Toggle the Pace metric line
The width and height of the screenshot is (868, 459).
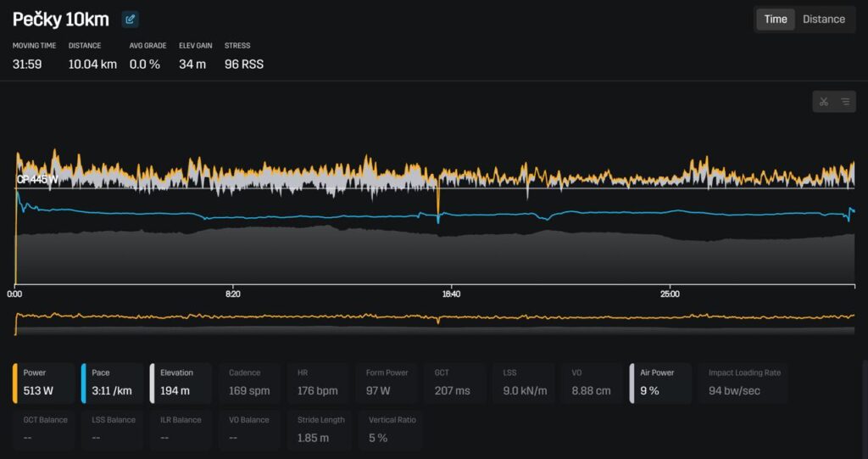(x=112, y=383)
